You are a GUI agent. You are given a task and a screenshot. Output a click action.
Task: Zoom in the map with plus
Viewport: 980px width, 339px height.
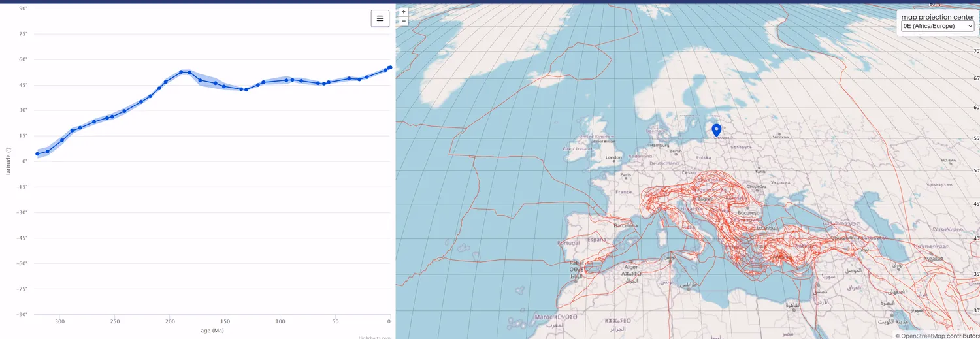pyautogui.click(x=404, y=12)
